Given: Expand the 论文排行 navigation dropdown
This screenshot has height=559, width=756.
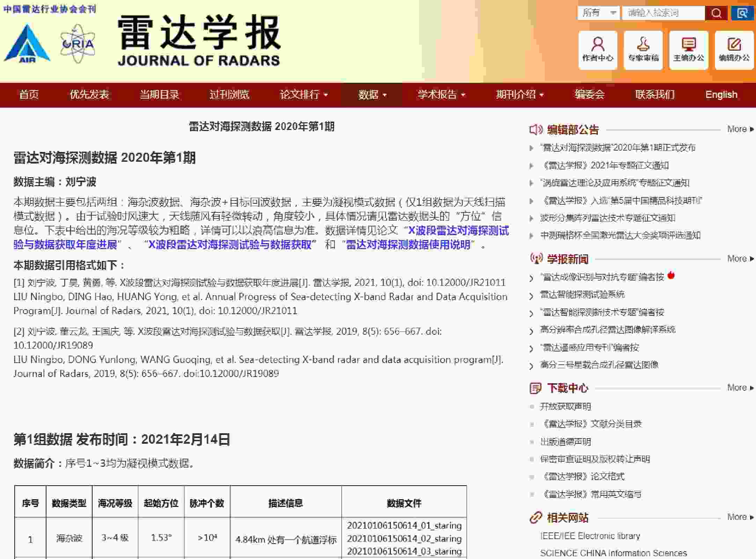Looking at the screenshot, I should click(304, 95).
